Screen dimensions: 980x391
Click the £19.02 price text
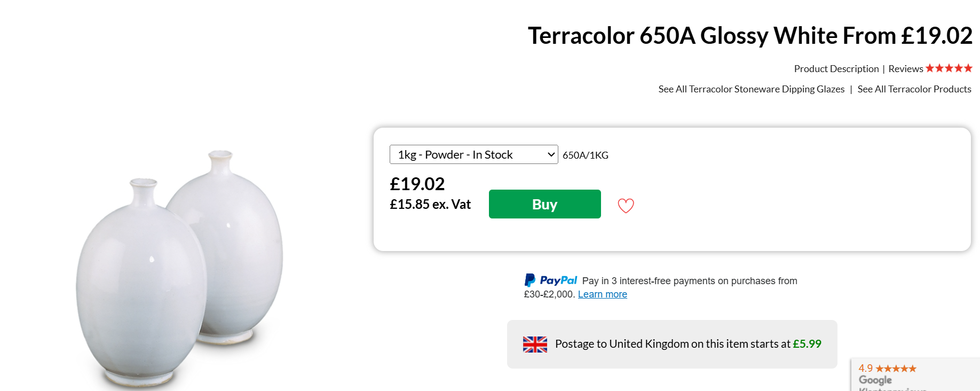(x=417, y=184)
